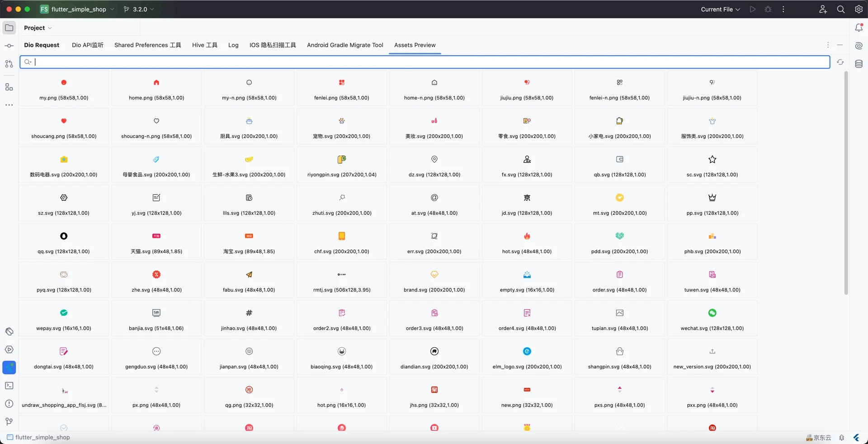The width and height of the screenshot is (868, 444).
Task: Expand the 3.2.0 branch dropdown
Action: tap(139, 9)
